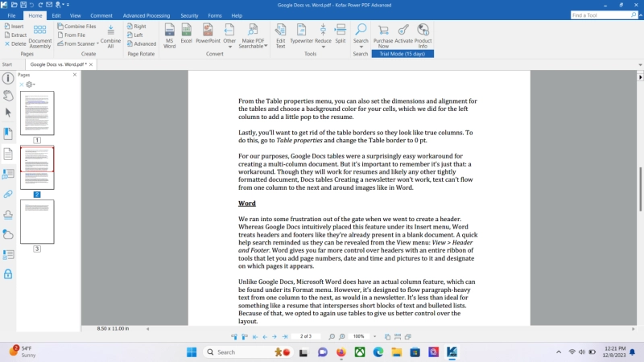Expand the From Scanner dropdown arrow
Image resolution: width=644 pixels, height=362 pixels.
[x=97, y=44]
